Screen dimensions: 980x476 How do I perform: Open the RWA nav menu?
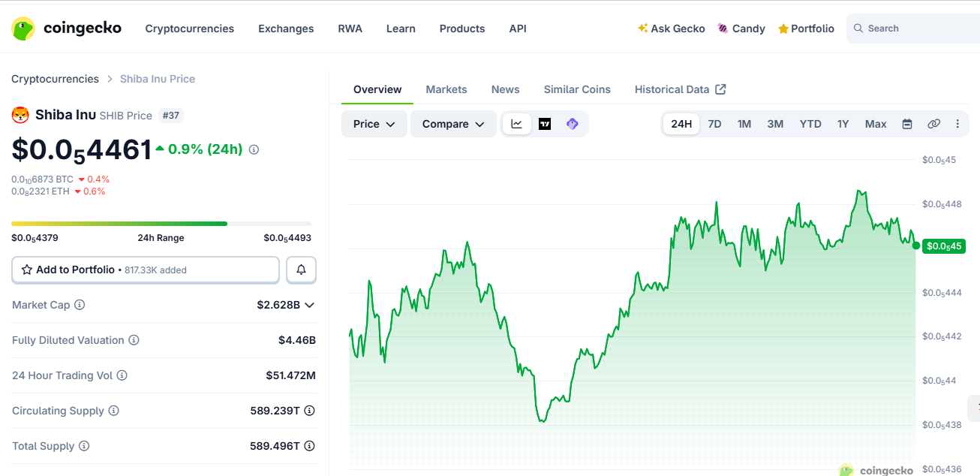(350, 29)
